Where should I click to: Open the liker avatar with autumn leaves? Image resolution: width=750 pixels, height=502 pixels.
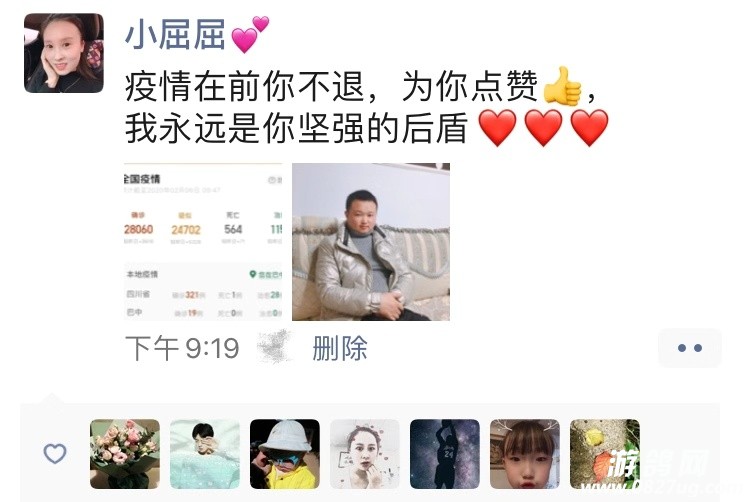(x=605, y=454)
